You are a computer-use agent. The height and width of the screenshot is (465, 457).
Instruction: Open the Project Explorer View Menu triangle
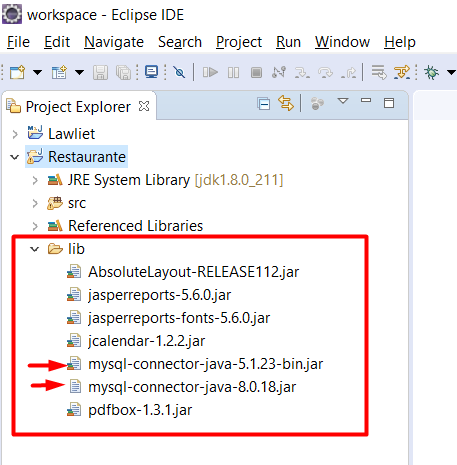[x=343, y=101]
